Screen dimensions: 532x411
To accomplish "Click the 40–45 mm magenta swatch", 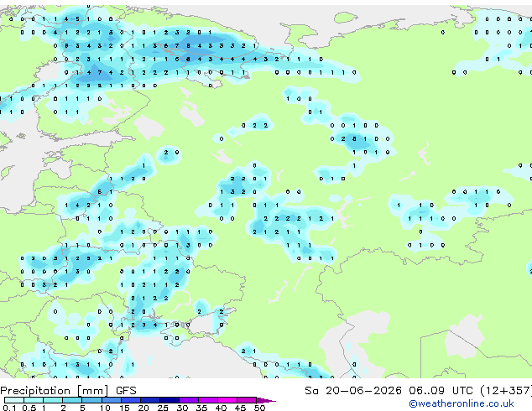I will point(227,400).
